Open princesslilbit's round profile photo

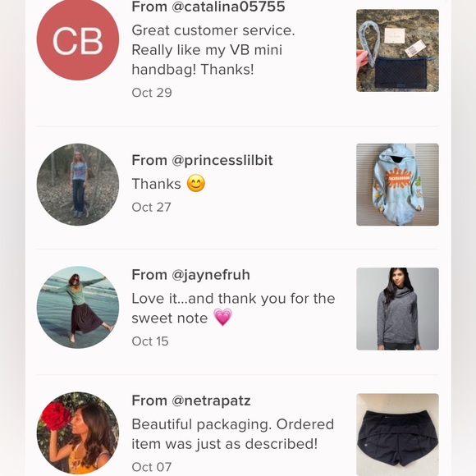pos(78,185)
